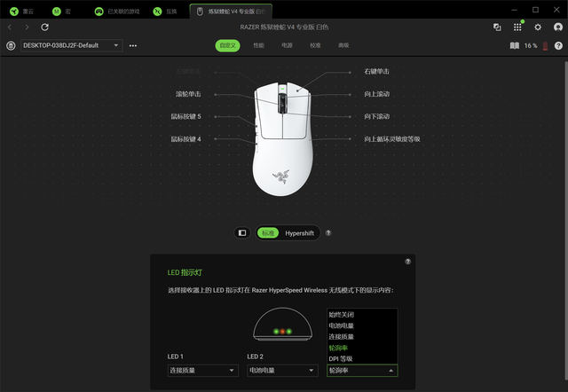The height and width of the screenshot is (392, 568).
Task: Select the 滚轮单击 button assignment
Action: (188, 94)
